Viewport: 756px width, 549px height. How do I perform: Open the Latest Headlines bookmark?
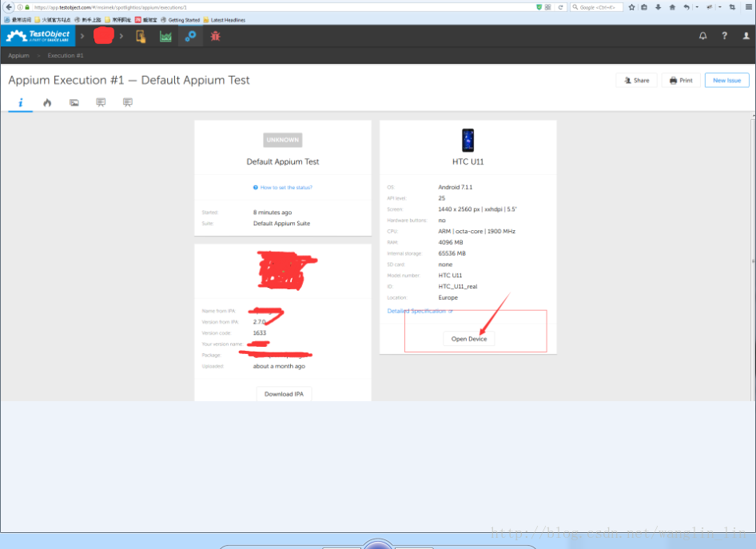225,20
